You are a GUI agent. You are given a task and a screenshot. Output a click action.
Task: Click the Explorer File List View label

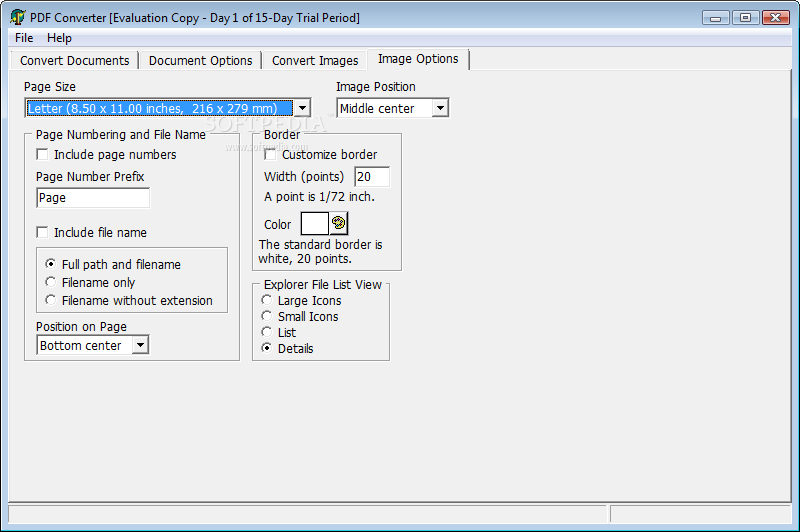322,285
